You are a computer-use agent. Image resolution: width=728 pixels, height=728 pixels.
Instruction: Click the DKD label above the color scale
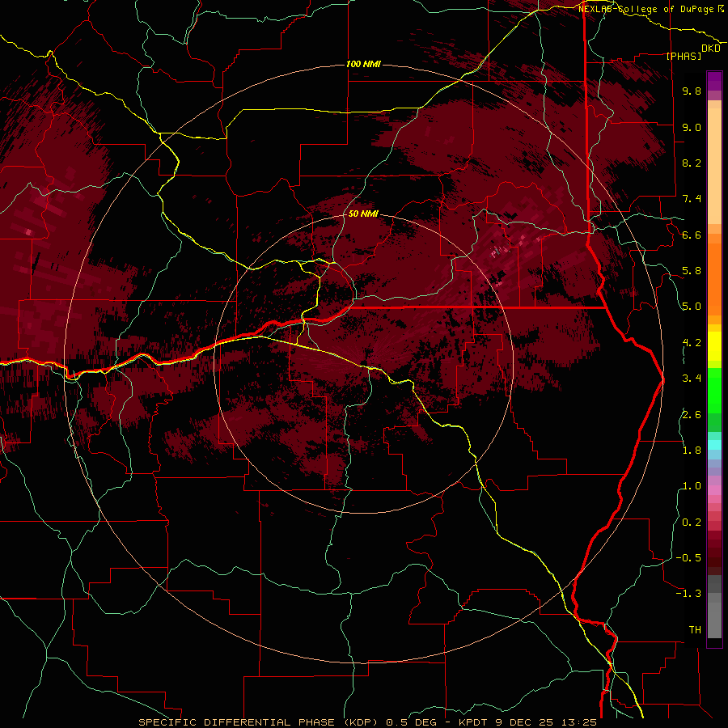pyautogui.click(x=710, y=49)
